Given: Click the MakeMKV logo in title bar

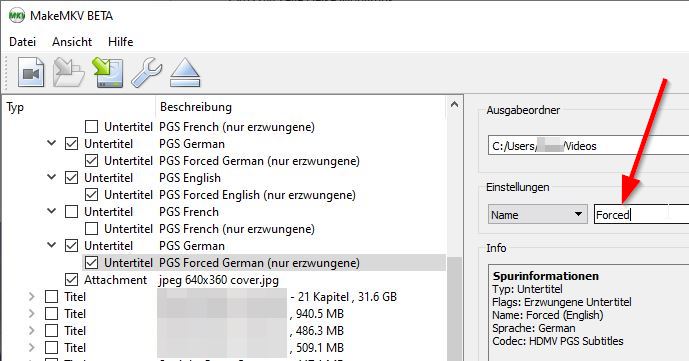Looking at the screenshot, I should (17, 16).
